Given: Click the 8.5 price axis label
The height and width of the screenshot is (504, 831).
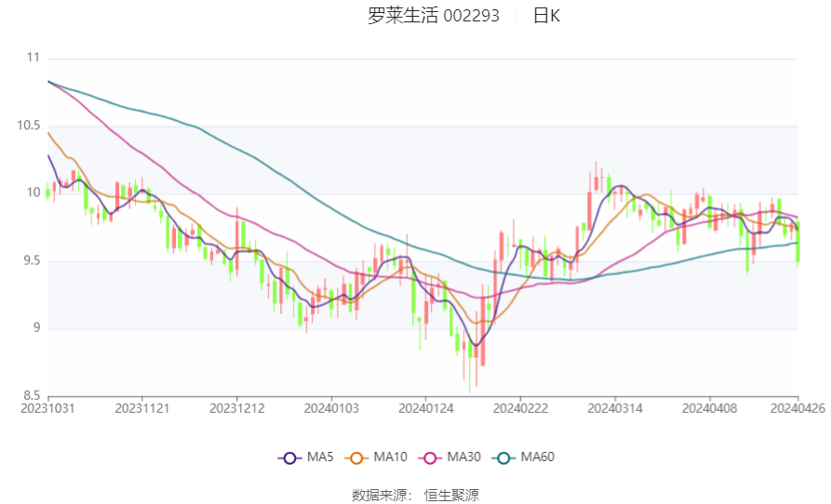Looking at the screenshot, I should [x=33, y=395].
